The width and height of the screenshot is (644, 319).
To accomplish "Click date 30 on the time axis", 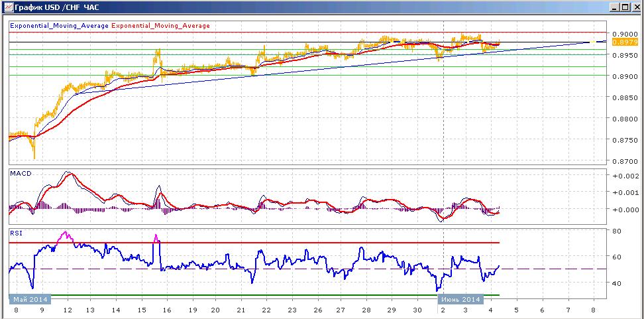I will 417,310.
